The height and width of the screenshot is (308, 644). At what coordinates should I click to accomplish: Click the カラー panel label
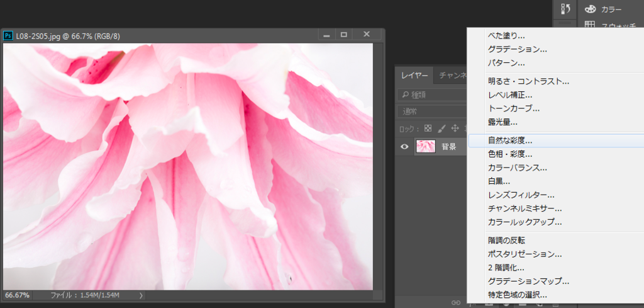(611, 9)
